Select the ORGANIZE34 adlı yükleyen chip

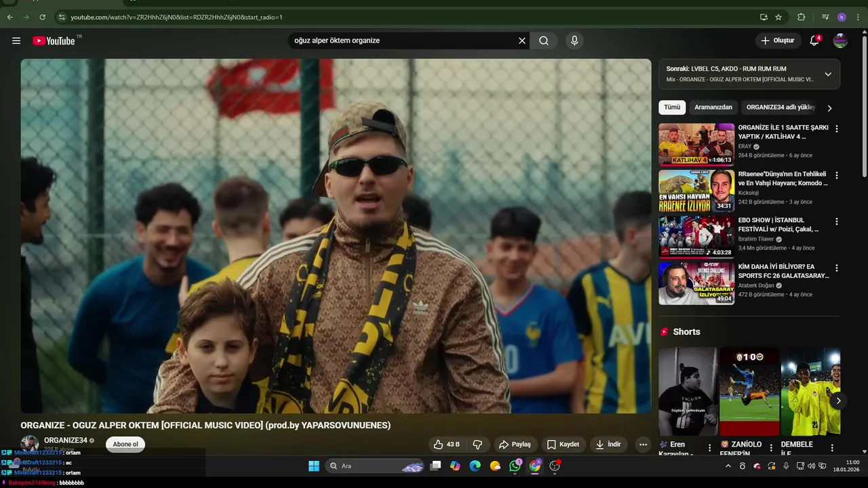[x=781, y=107]
